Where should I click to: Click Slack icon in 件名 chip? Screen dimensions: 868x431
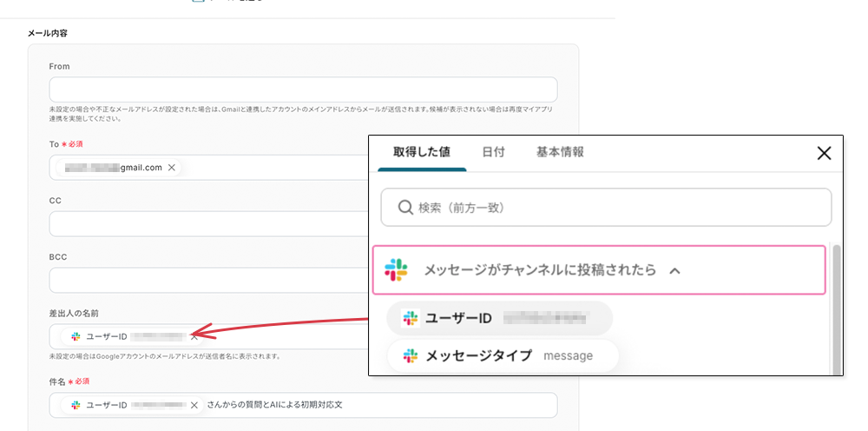click(76, 406)
